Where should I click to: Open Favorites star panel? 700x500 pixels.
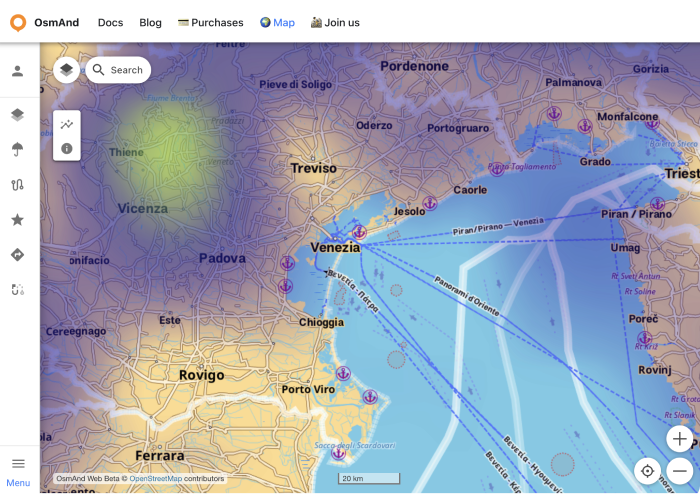[x=17, y=220]
